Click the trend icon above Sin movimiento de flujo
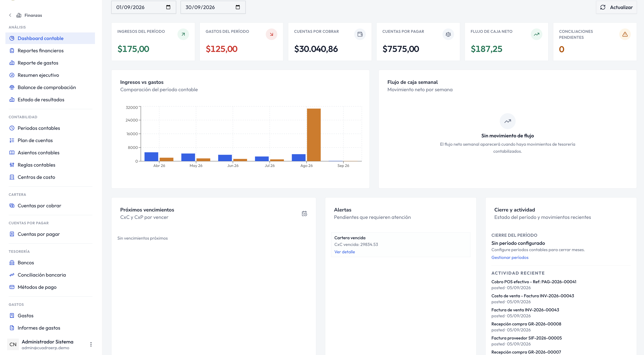644x355 pixels. pos(508,121)
